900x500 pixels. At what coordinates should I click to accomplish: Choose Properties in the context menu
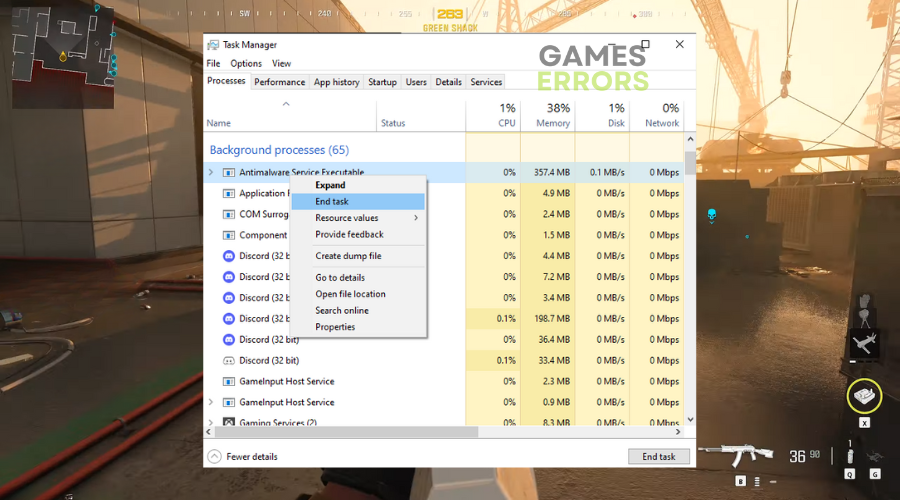coord(358,327)
